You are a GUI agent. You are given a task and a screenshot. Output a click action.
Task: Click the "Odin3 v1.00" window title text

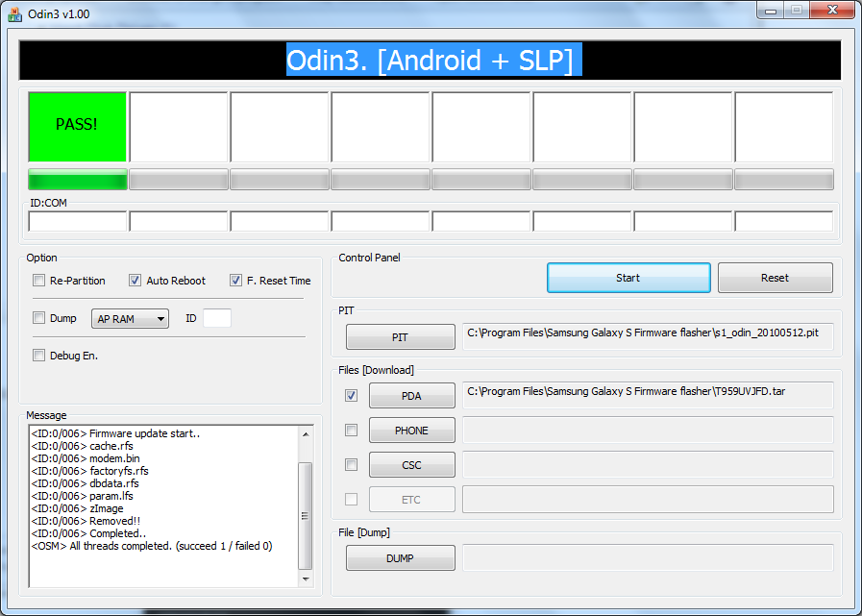(59, 14)
